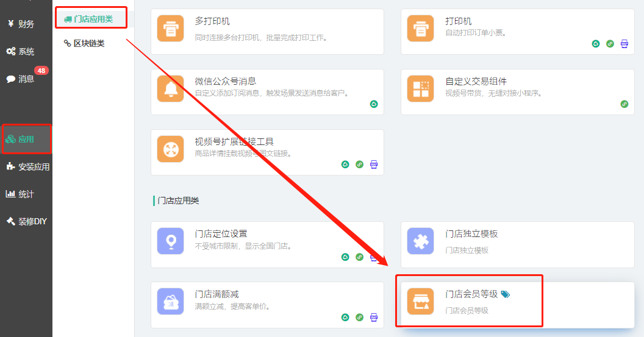The width and height of the screenshot is (644, 337).
Task: Open the 门店独立模板 app title
Action: (471, 233)
